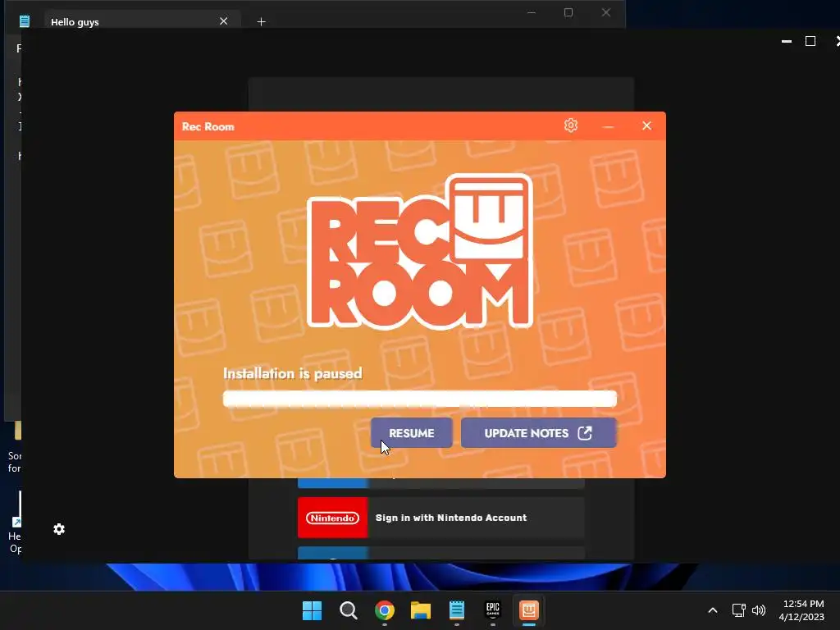Viewport: 840px width, 630px height.
Task: Close the Hello guys tab
Action: click(223, 21)
